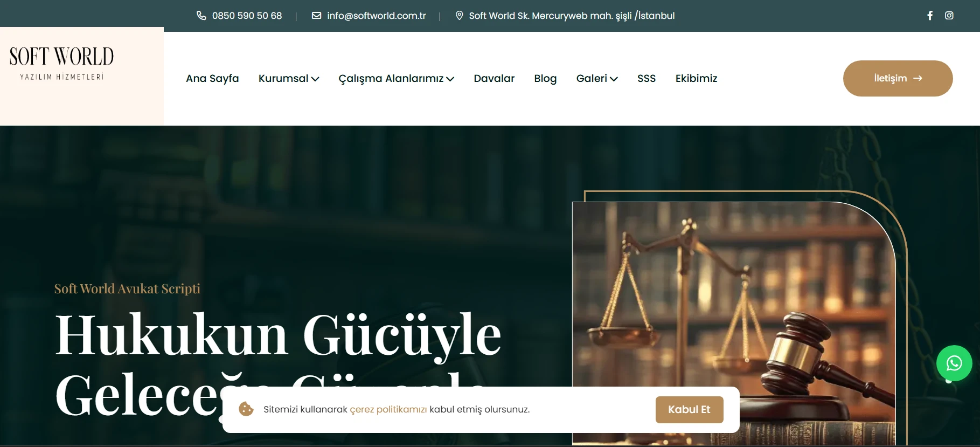Viewport: 980px width, 447px height.
Task: Expand the Galeri dropdown menu
Action: pos(596,79)
